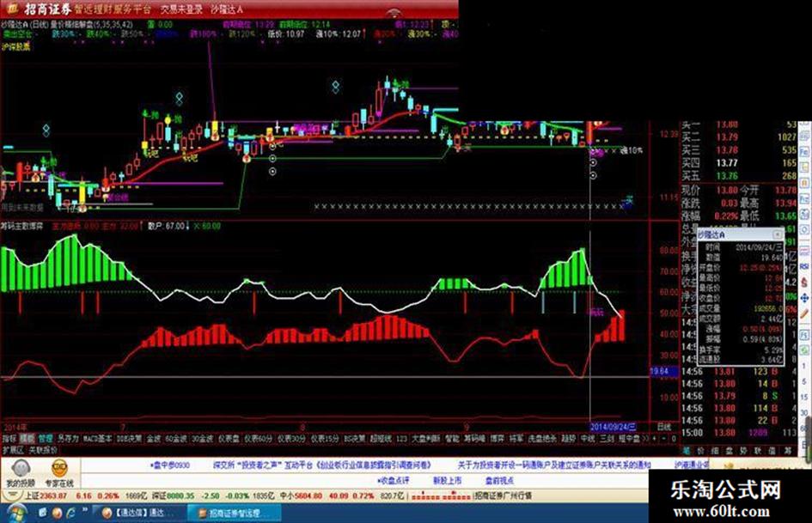Click 招商证券广州行情 server status text
Viewport: 812px width, 523px height.
(x=504, y=496)
